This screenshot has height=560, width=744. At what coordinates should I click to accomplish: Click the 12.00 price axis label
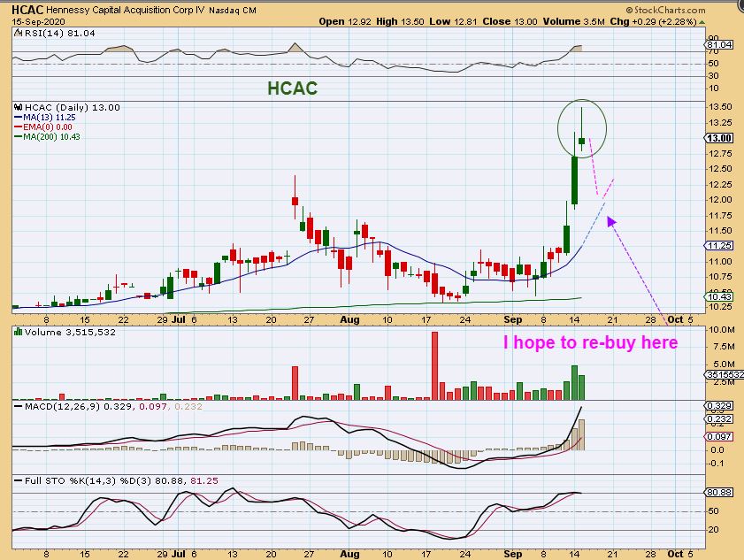tap(720, 200)
